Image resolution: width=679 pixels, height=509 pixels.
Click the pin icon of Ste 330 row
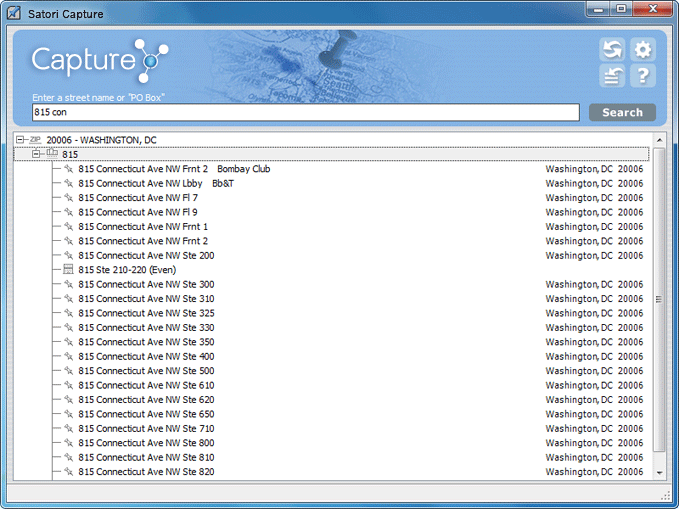(x=68, y=327)
